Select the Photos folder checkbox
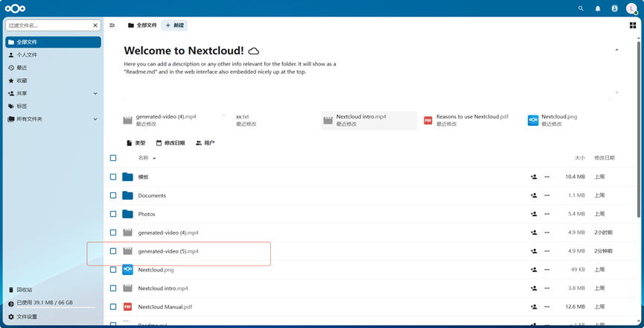This screenshot has height=328, width=644. pos(113,214)
